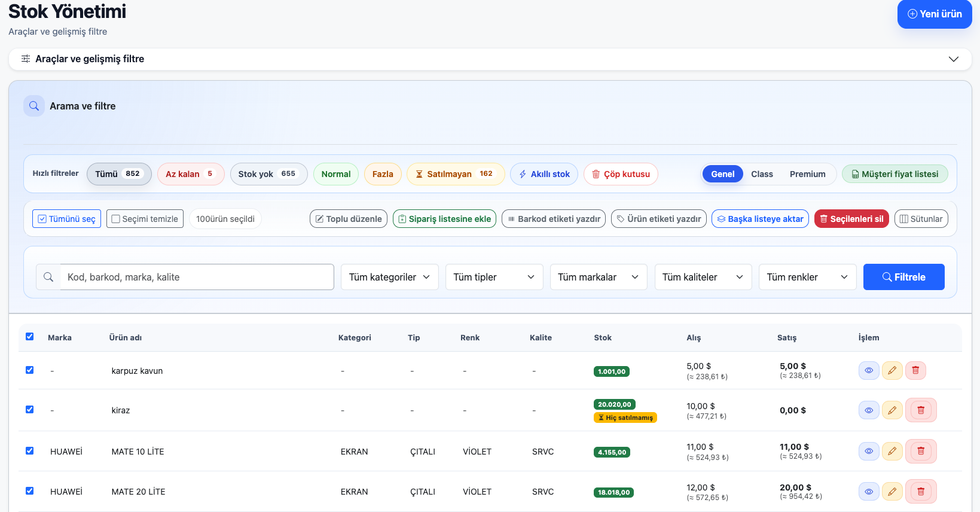Open the Tüm tipler dropdown
The width and height of the screenshot is (980, 512).
pos(494,277)
